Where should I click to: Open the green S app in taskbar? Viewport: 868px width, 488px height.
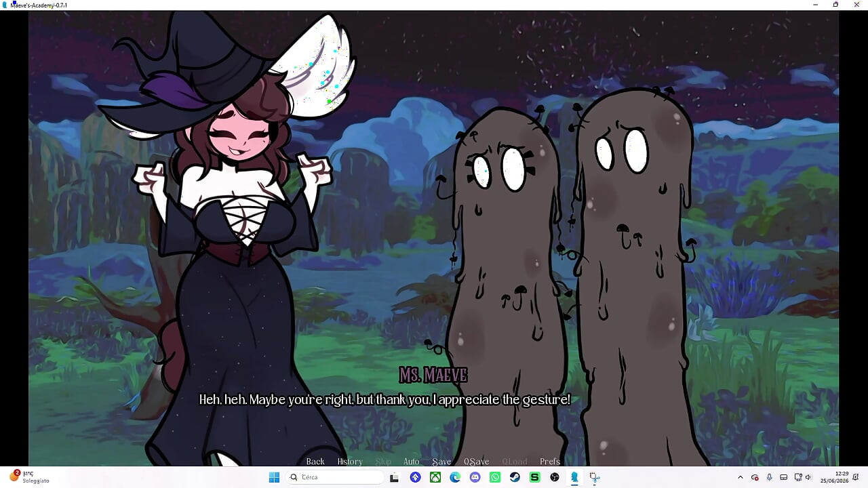(x=534, y=477)
